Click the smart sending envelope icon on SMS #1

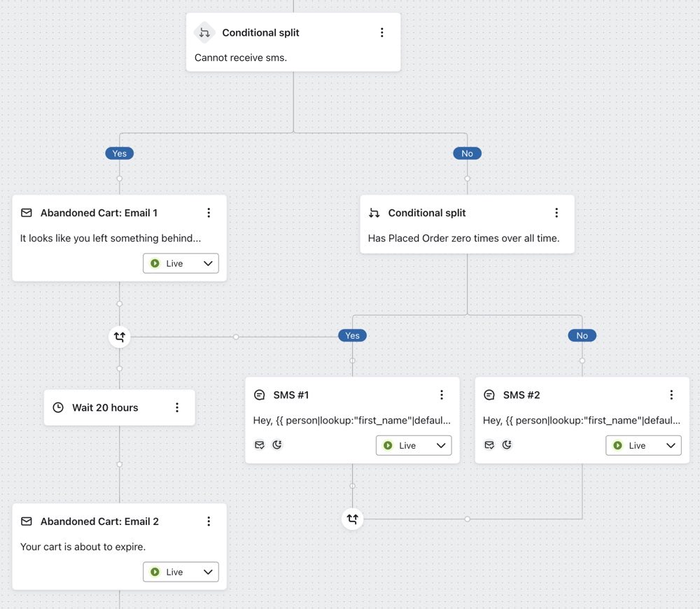pos(260,444)
